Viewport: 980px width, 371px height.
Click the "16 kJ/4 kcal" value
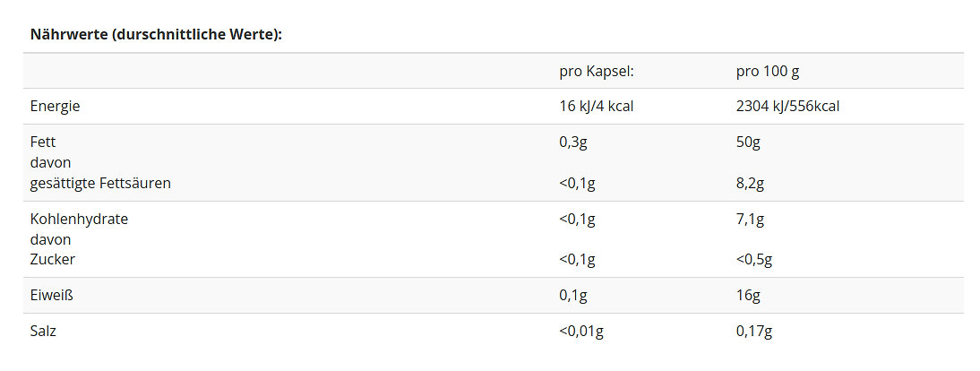point(597,106)
